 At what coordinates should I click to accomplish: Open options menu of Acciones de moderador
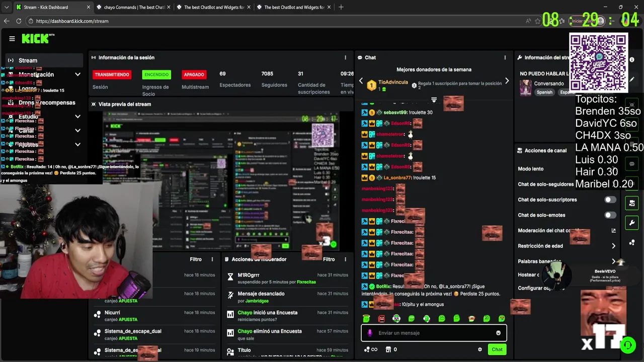click(345, 259)
